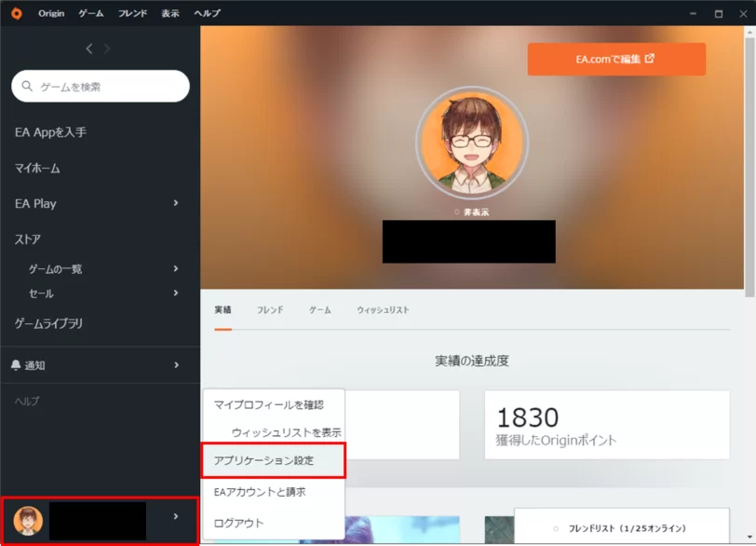Screen dimensions: 756x546
Task: Open セール in sidebar
Action: pyautogui.click(x=41, y=293)
